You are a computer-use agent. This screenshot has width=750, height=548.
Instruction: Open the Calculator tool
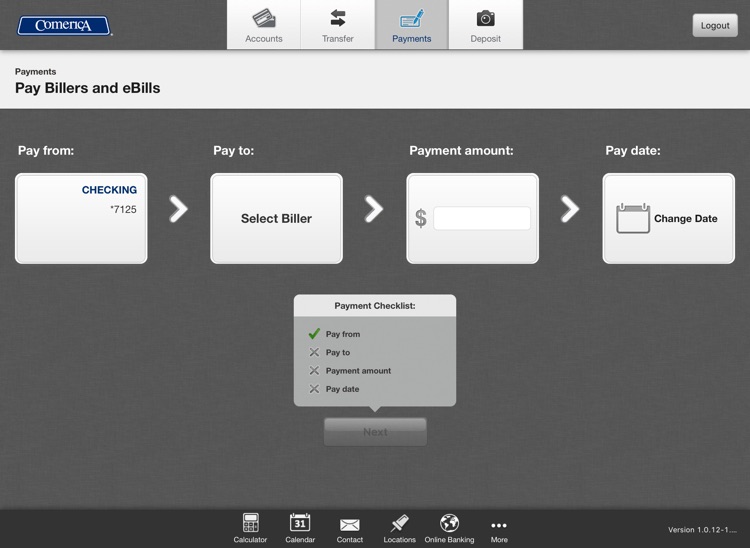(x=250, y=528)
